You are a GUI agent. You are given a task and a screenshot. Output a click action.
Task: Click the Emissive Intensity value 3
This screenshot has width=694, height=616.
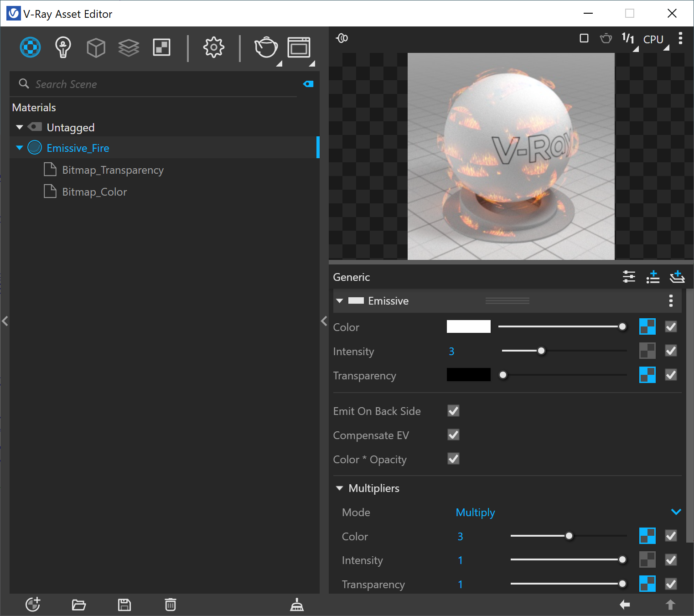451,351
